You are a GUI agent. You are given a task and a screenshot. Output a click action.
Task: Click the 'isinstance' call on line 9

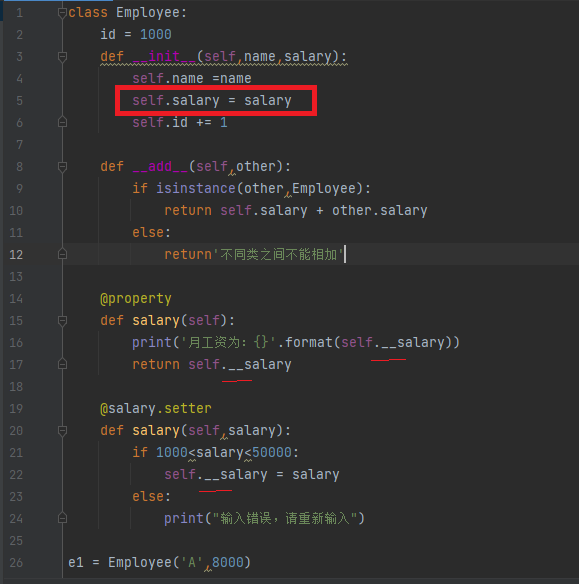click(x=196, y=188)
